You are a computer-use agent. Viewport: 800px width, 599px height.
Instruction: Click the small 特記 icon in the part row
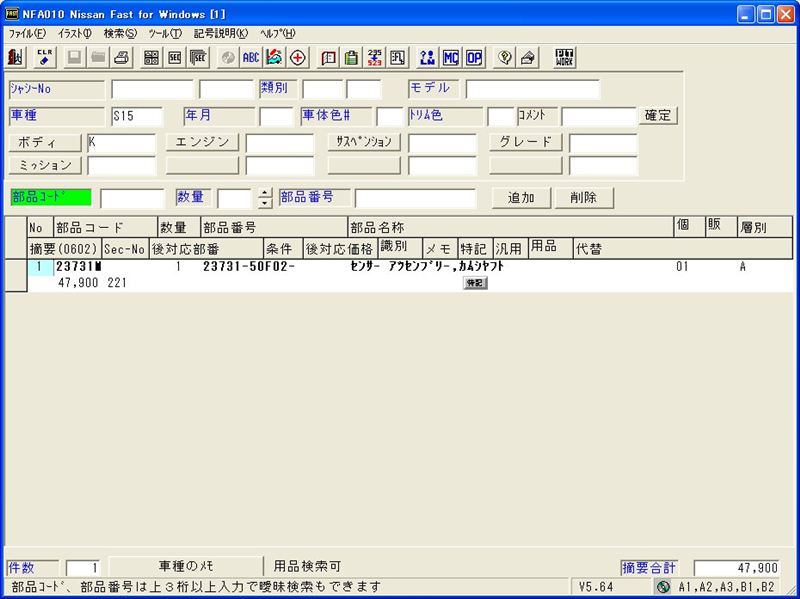pyautogui.click(x=475, y=283)
